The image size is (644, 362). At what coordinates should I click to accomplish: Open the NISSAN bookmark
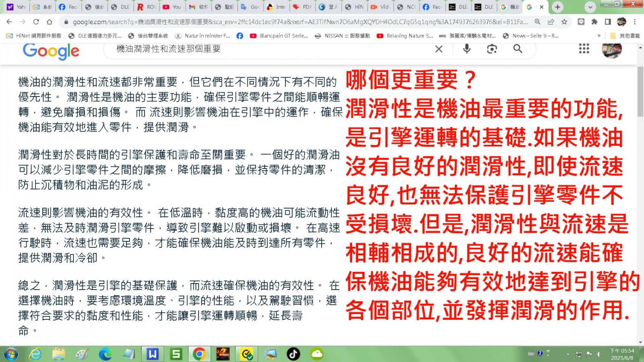(x=342, y=36)
